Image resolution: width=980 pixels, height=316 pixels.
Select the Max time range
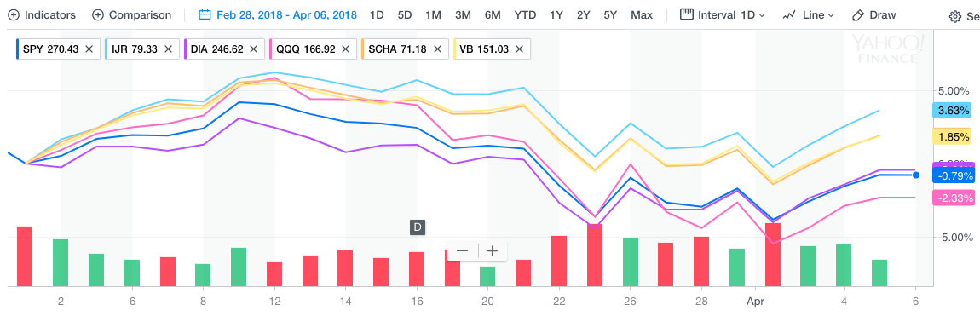click(642, 15)
